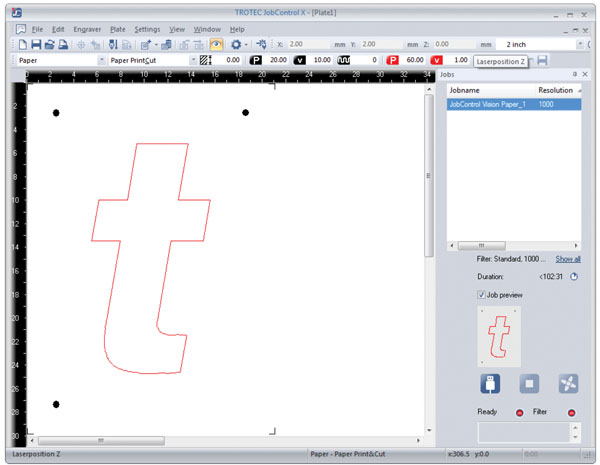
Task: Click the message box up arrow
Action: point(576,426)
